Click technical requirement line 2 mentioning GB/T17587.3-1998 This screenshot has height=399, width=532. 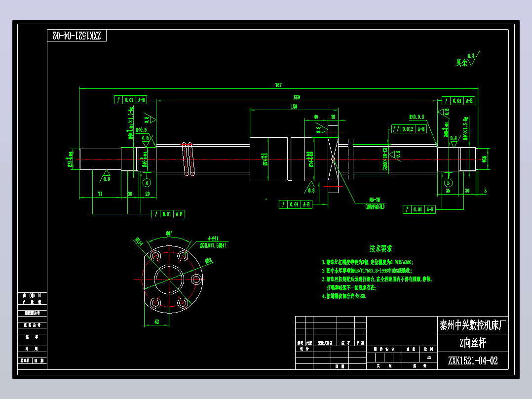[367, 271]
